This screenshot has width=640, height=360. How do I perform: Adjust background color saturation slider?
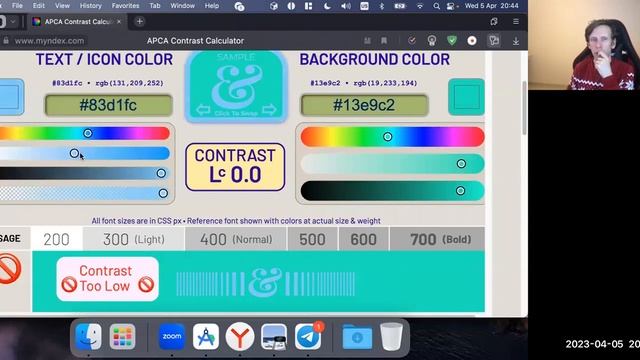click(x=392, y=164)
